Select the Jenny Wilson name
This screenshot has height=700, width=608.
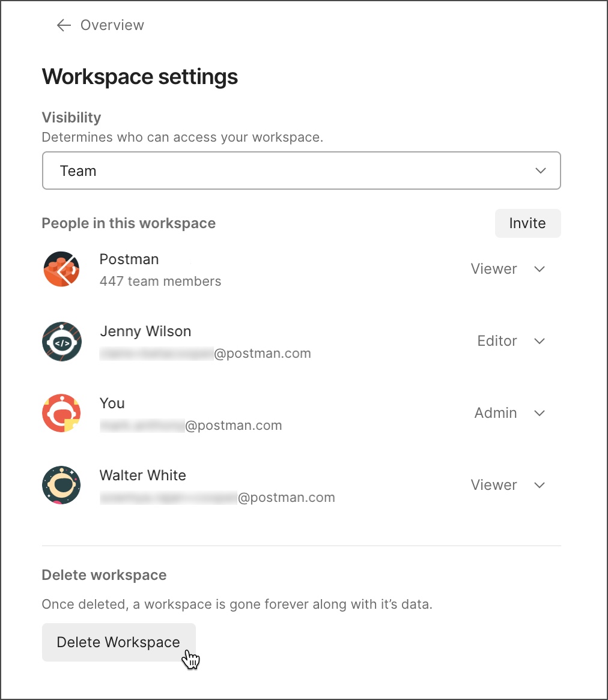point(145,331)
